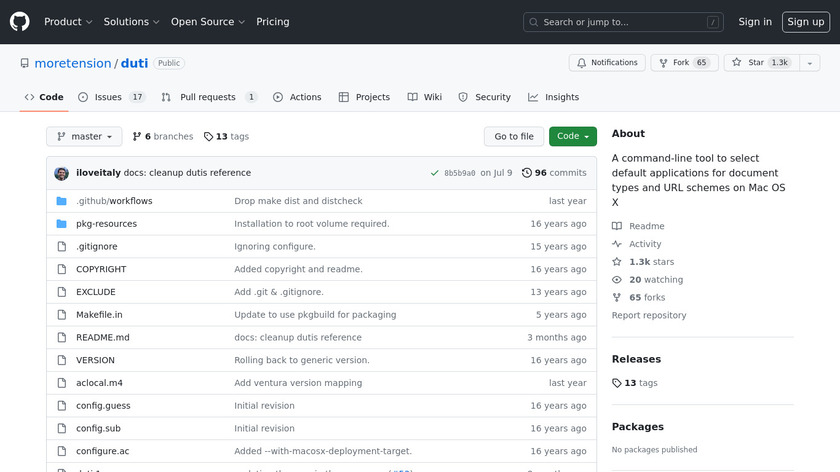The width and height of the screenshot is (840, 472).
Task: Open the Projects tab
Action: pos(364,97)
